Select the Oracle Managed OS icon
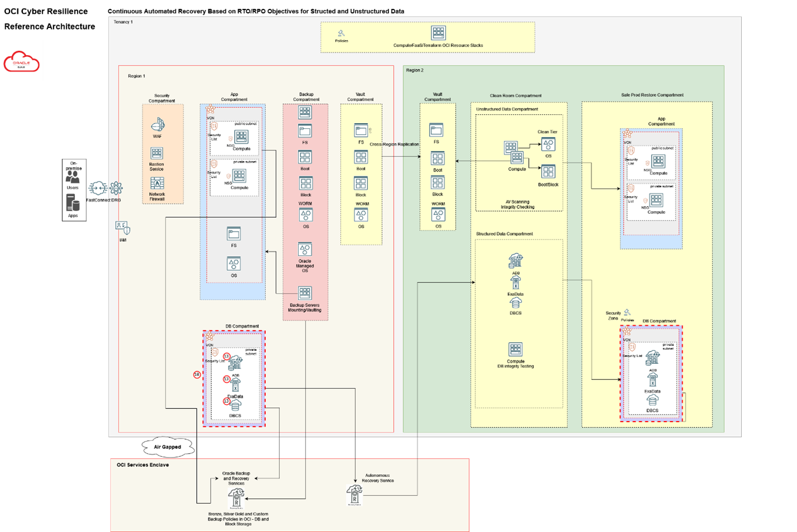This screenshot has width=797, height=532. [305, 250]
